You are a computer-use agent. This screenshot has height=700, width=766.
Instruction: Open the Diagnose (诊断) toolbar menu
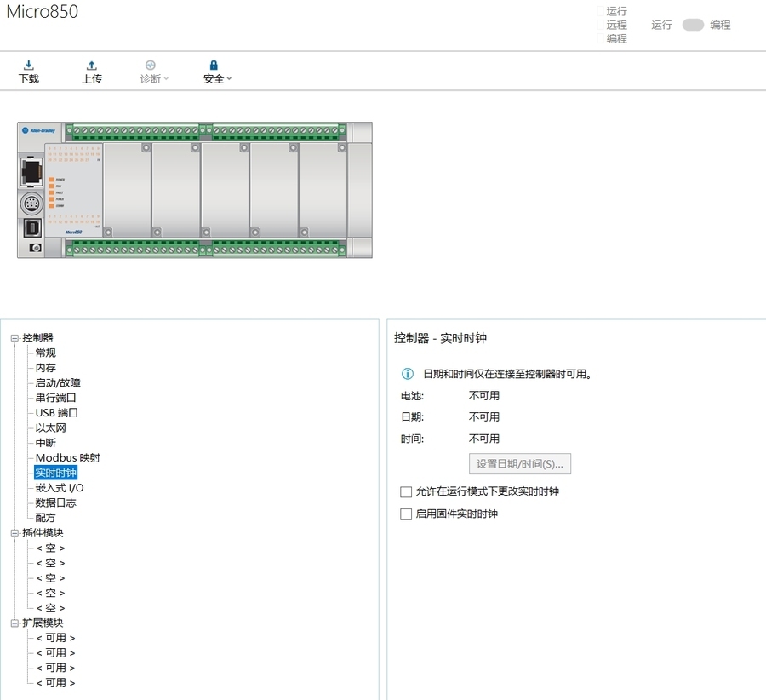click(x=154, y=72)
